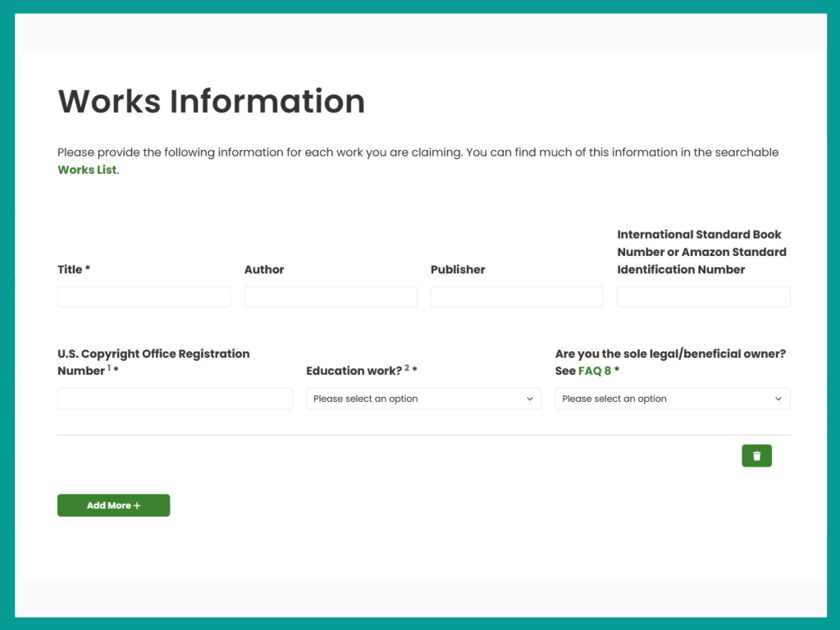Open the Works List link
This screenshot has height=630, width=840.
(87, 170)
